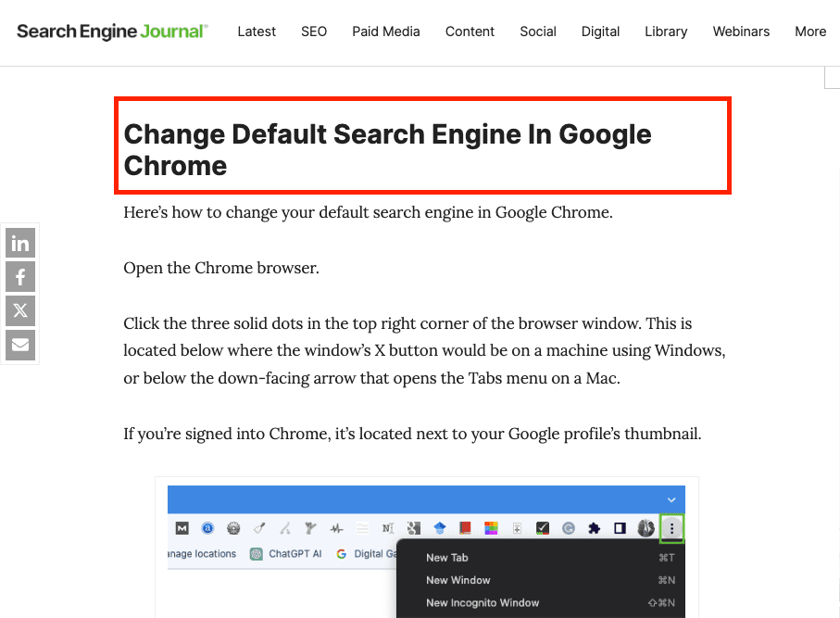Select New Incognito Window in the screenshot menu
This screenshot has width=840, height=618.
(x=482, y=602)
